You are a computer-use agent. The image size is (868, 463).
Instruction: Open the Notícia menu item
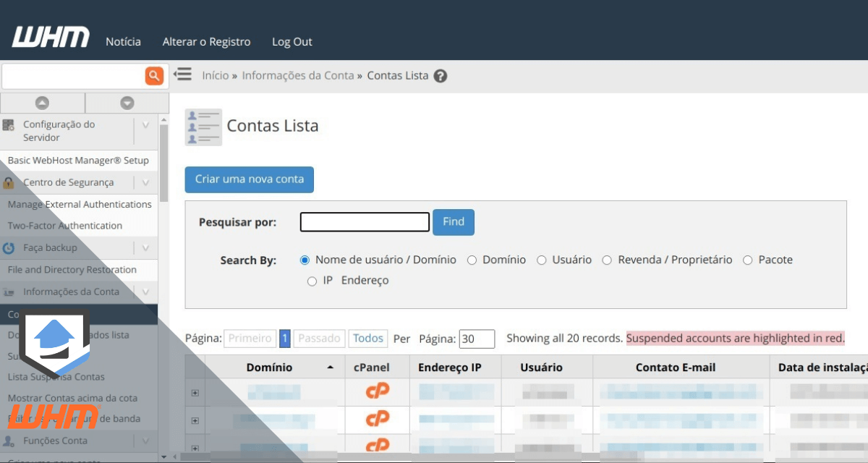tap(123, 42)
